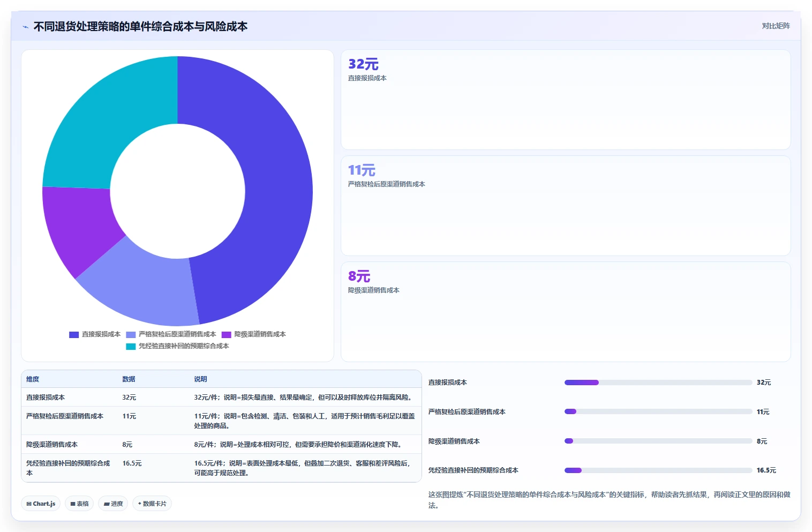This screenshot has height=532, width=812.
Task: Click the 数据卡片 tag chip
Action: coord(152,504)
